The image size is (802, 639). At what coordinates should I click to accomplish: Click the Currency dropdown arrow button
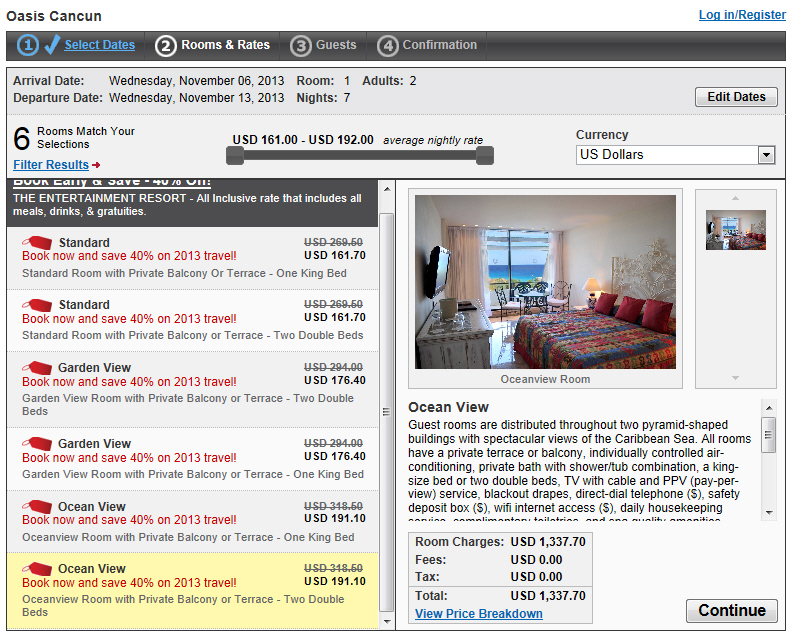(766, 155)
